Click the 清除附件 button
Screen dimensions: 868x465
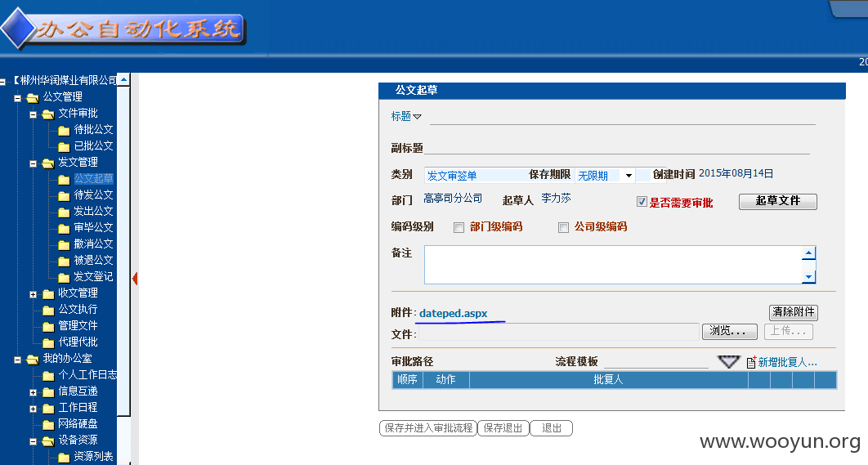794,312
